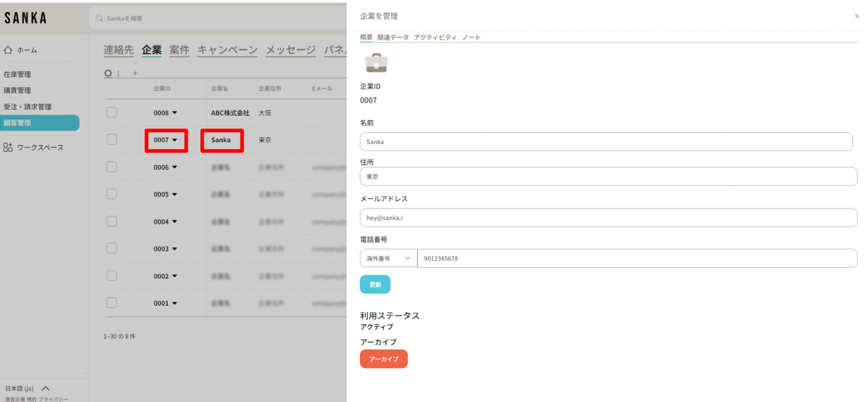Tick the checkbox for company 0001
Screen dimensions: 868x402
tap(112, 303)
